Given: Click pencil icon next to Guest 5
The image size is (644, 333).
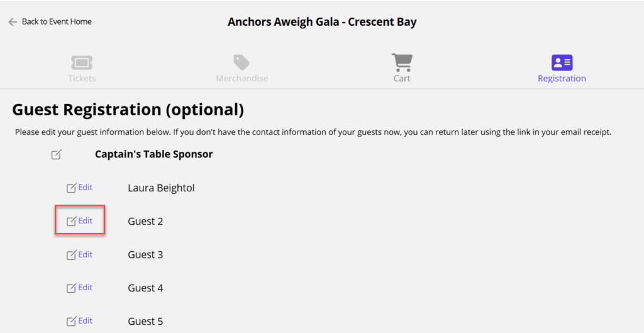Looking at the screenshot, I should pos(72,321).
